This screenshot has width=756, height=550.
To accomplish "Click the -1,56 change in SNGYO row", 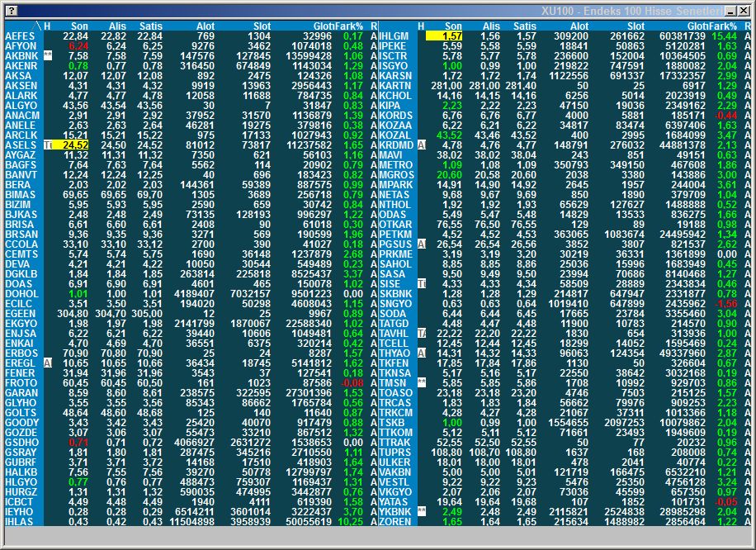I will 725,303.
